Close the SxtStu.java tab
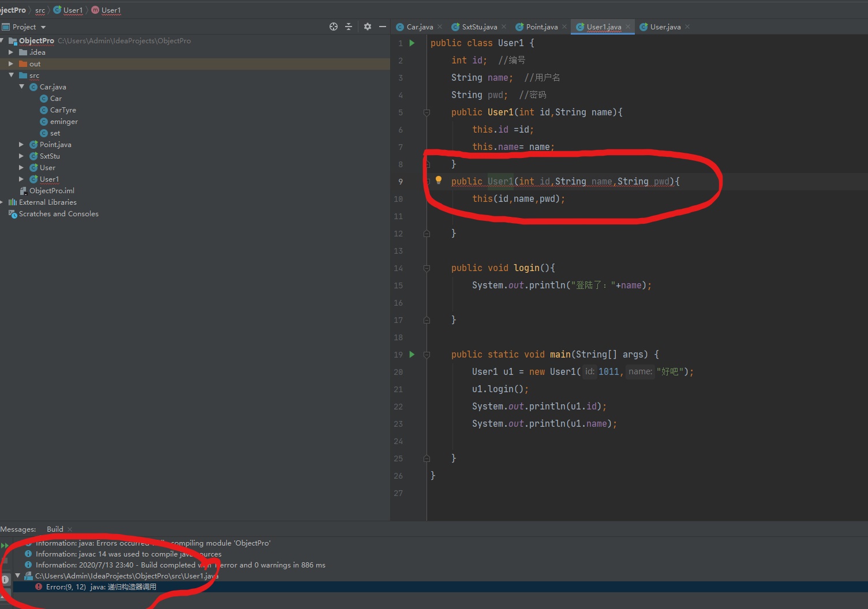 pyautogui.click(x=504, y=27)
